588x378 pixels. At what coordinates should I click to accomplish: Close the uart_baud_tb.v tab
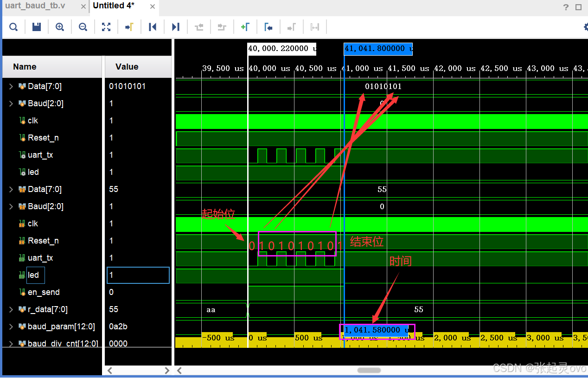(83, 7)
